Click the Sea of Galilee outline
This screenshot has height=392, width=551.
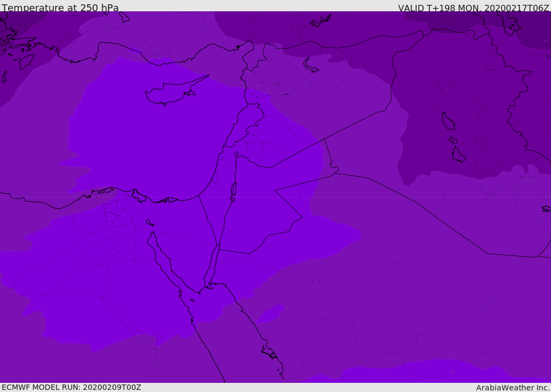(236, 154)
